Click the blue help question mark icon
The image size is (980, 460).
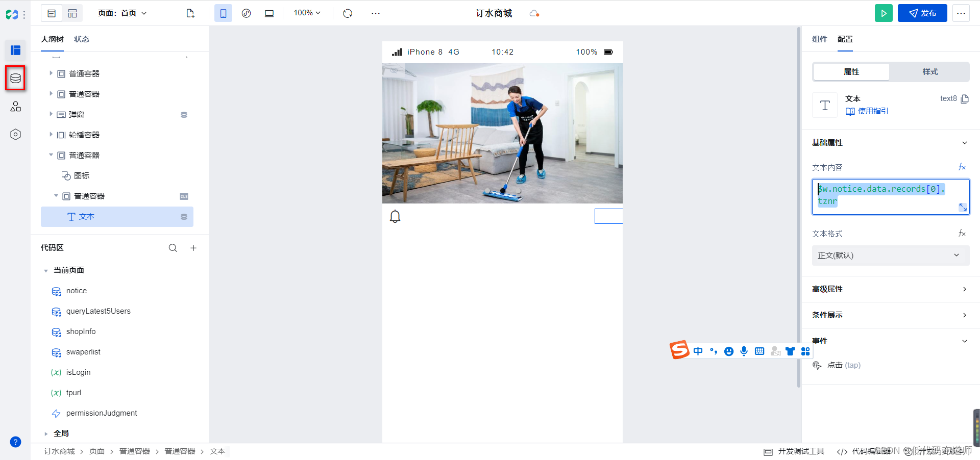(x=15, y=442)
